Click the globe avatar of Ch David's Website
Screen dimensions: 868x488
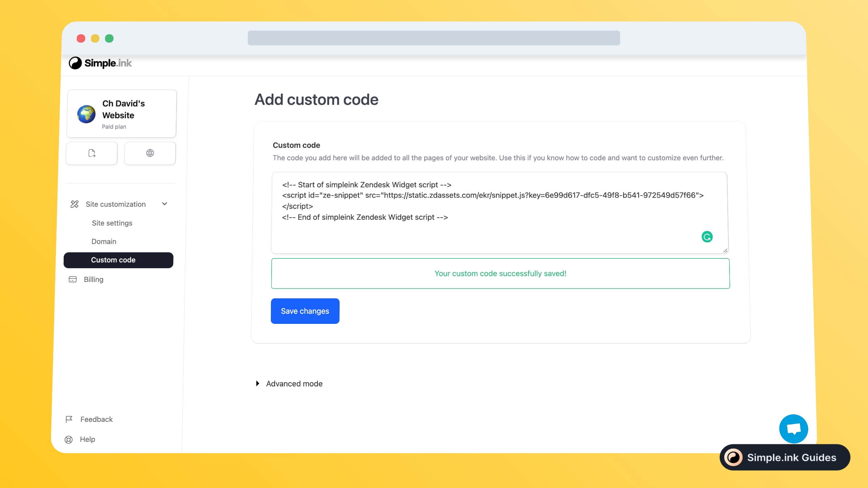86,114
